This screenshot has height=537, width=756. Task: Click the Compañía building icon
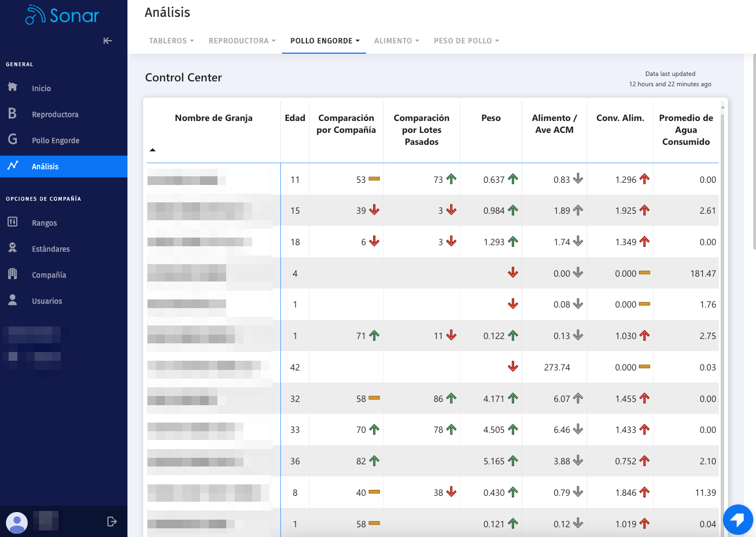click(12, 274)
